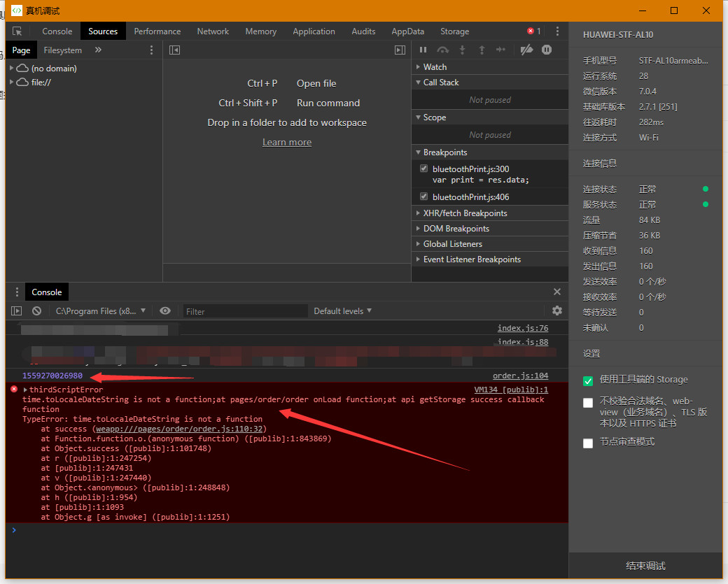Click the inspect element picker icon
The height and width of the screenshot is (584, 728).
tap(17, 31)
